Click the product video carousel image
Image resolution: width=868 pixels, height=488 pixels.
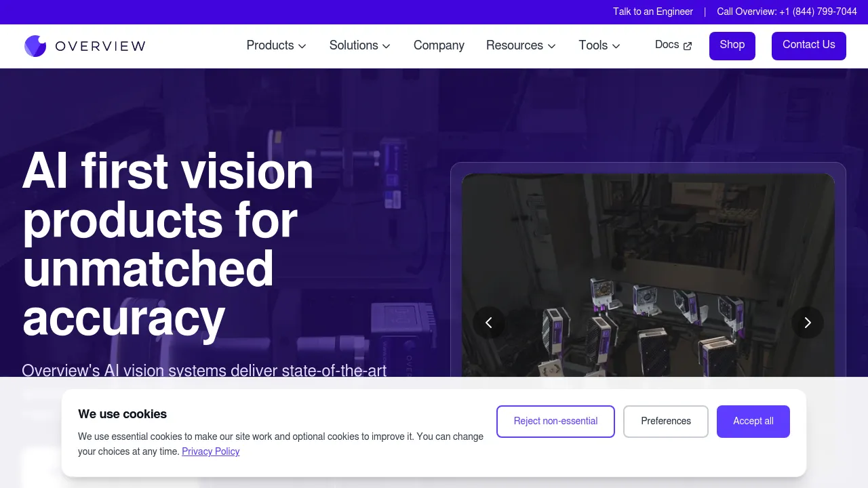click(648, 275)
